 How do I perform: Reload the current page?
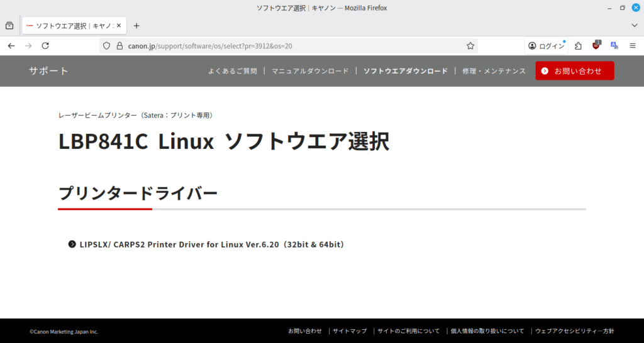45,46
